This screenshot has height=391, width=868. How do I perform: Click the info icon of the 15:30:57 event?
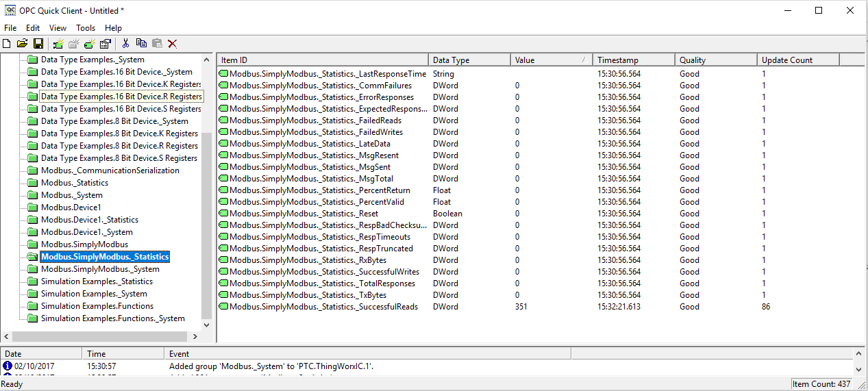click(8, 366)
